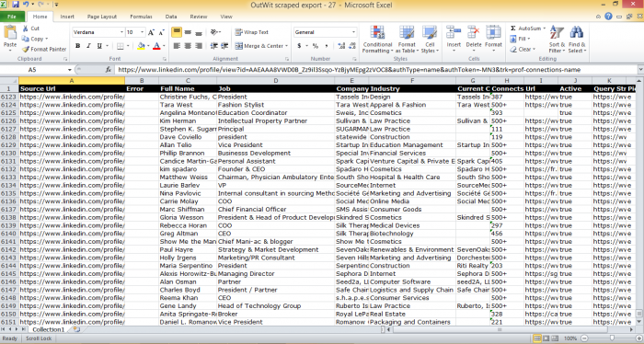Image resolution: width=644 pixels, height=344 pixels.
Task: Toggle middle align for cell text
Action: point(188,32)
